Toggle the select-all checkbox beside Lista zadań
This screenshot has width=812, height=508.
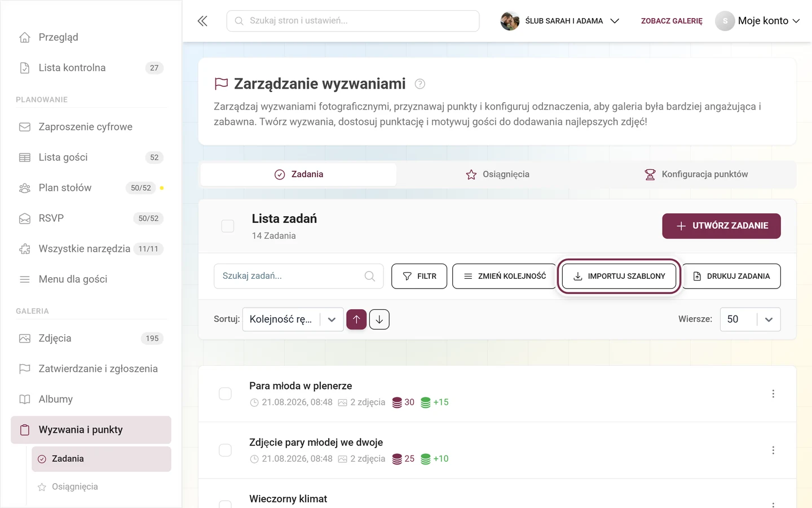click(228, 226)
